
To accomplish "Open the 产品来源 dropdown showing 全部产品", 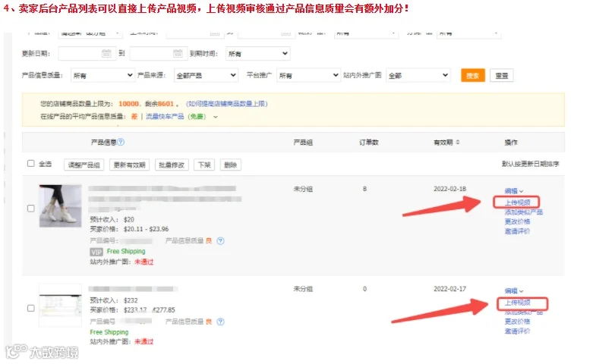I will 206,75.
